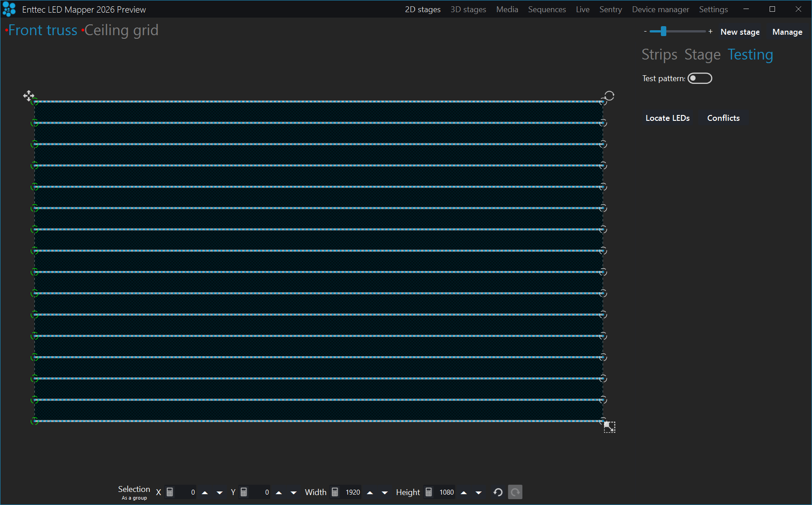Click the Y position input field
Viewport: 812px width, 505px height.
[260, 492]
